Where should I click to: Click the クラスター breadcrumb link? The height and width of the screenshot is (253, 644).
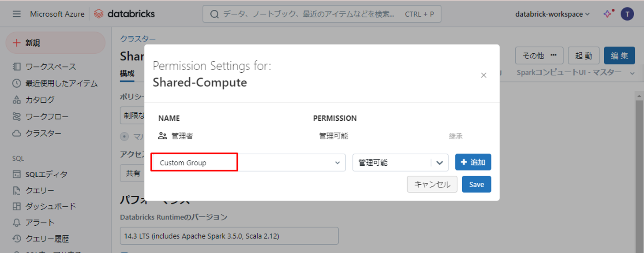(138, 39)
